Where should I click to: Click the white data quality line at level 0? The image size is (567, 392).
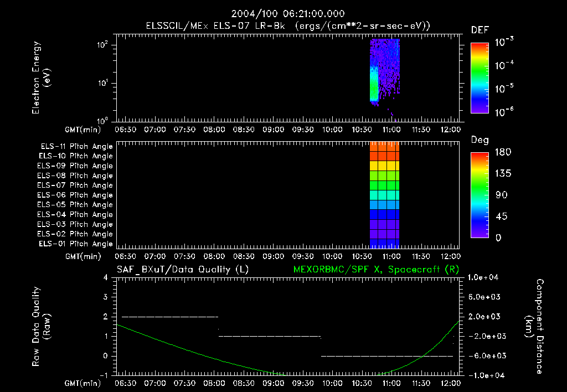pos(387,356)
